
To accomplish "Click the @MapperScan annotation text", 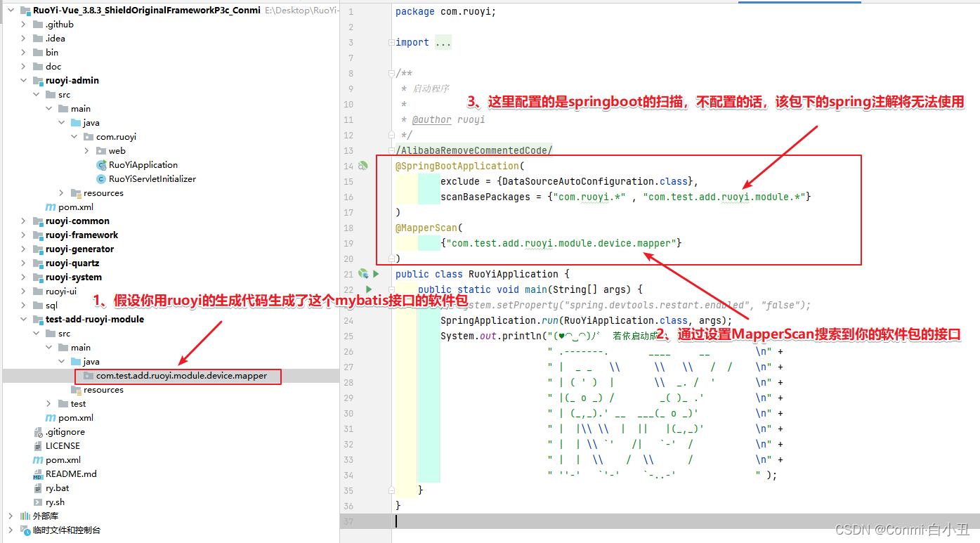I will pyautogui.click(x=426, y=228).
